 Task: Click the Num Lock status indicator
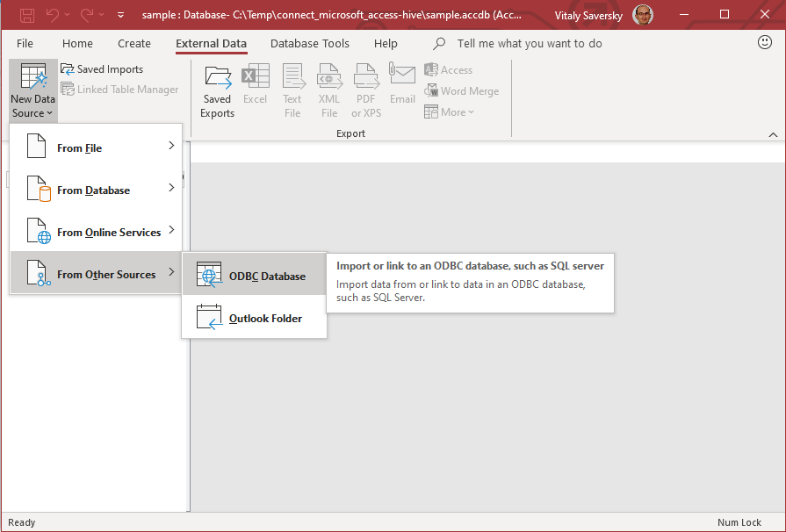pos(739,522)
